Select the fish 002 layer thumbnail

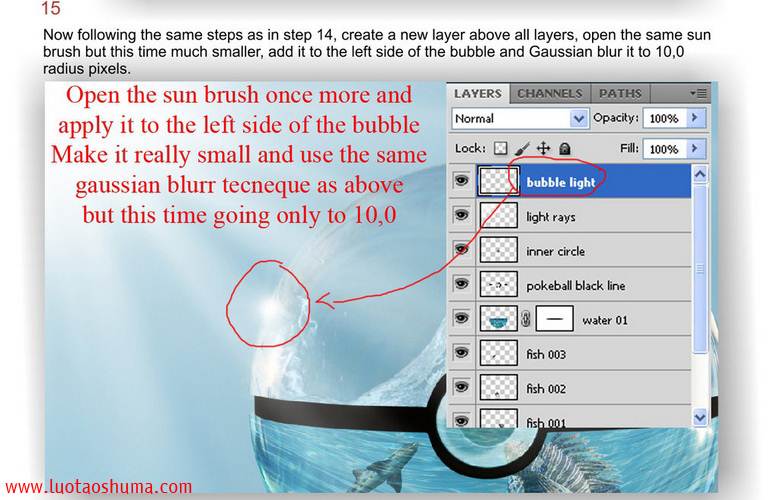click(x=498, y=388)
